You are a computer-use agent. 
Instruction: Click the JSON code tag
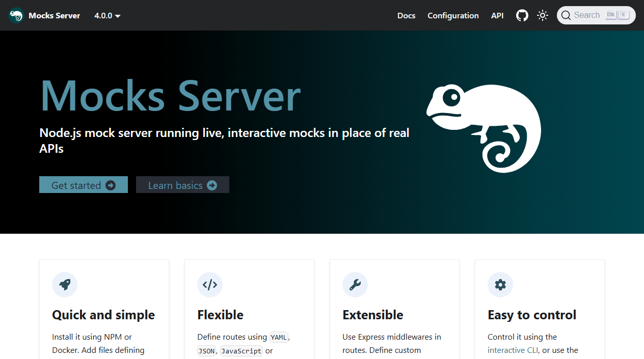point(206,351)
